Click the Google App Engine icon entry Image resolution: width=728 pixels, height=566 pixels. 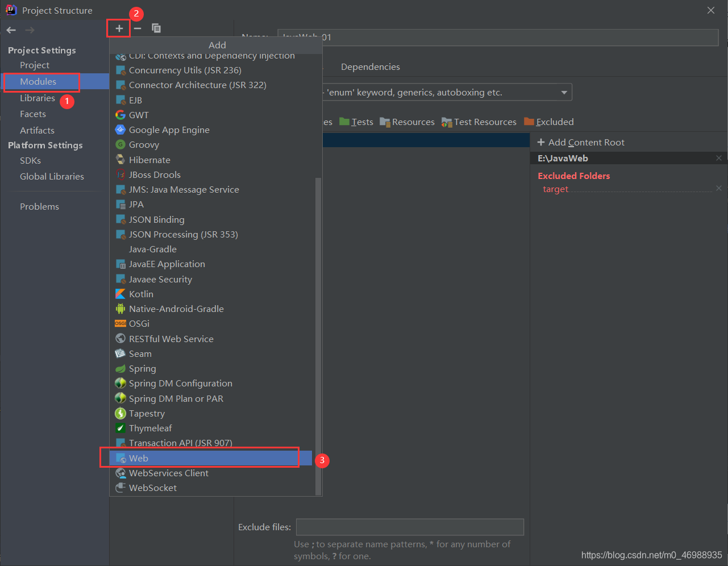[120, 130]
